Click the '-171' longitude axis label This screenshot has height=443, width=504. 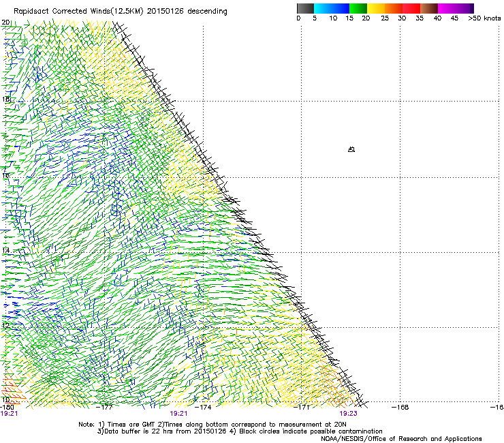(302, 408)
